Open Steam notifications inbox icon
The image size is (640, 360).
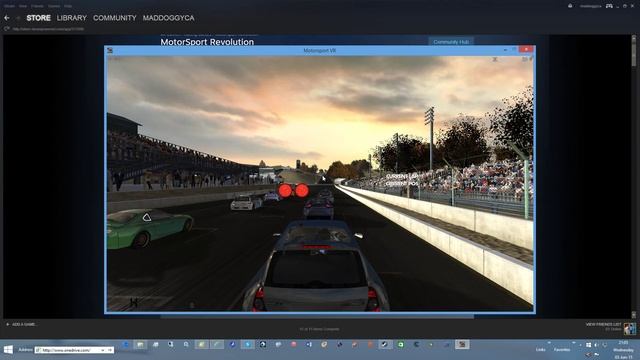click(570, 6)
